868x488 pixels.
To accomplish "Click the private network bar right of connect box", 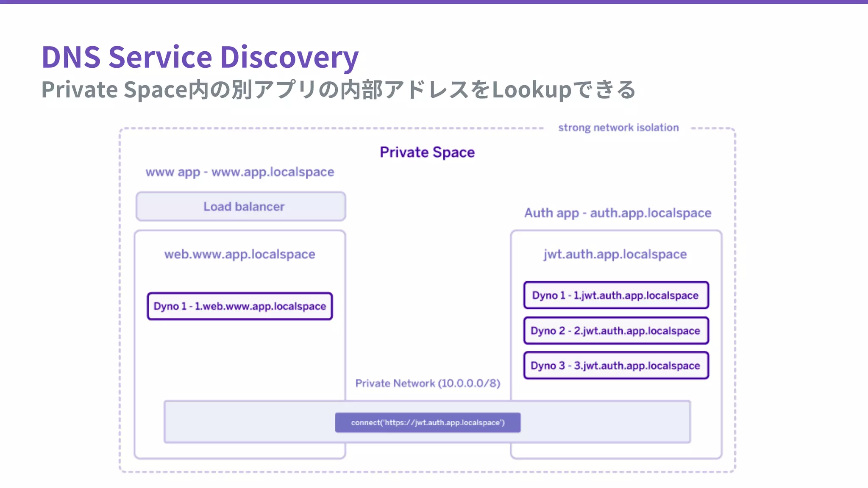I will click(x=606, y=422).
